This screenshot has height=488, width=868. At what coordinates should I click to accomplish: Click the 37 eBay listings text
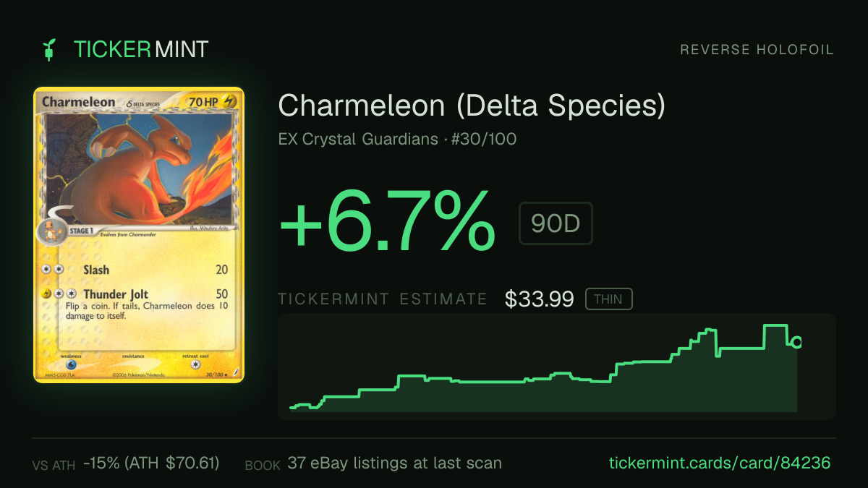point(394,463)
